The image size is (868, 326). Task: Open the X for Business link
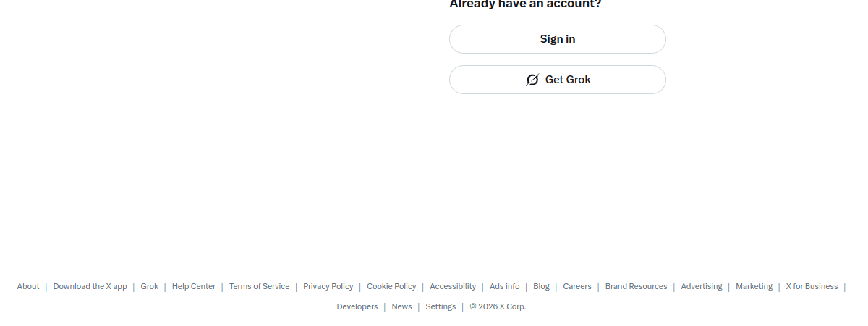point(812,286)
